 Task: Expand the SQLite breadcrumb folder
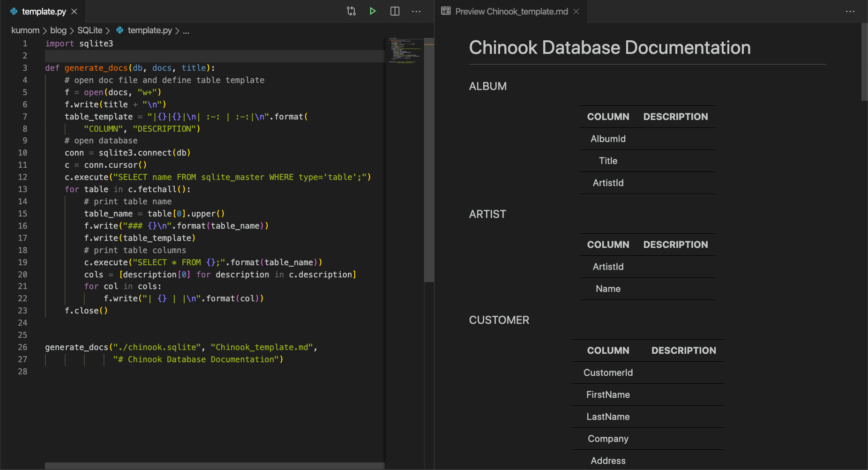[x=90, y=30]
